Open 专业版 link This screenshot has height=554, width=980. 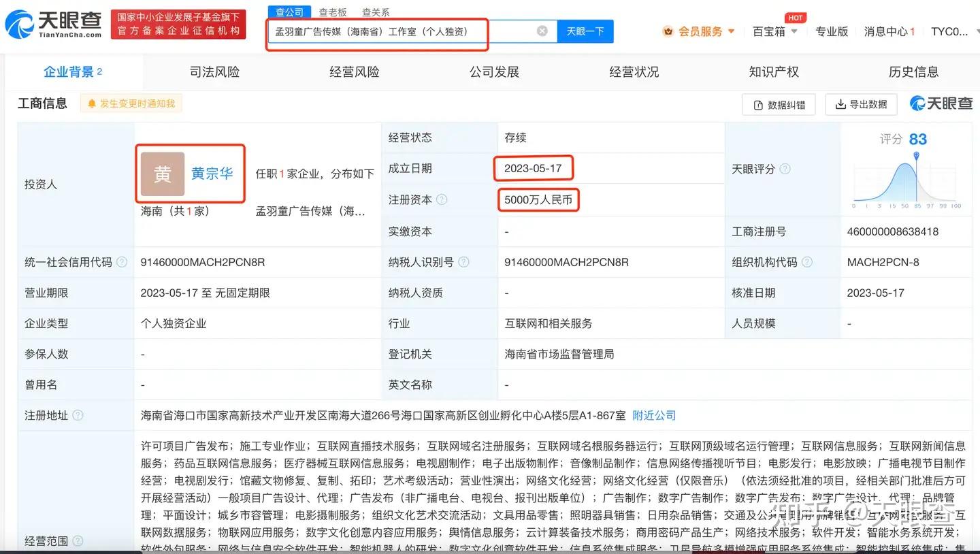pos(832,31)
